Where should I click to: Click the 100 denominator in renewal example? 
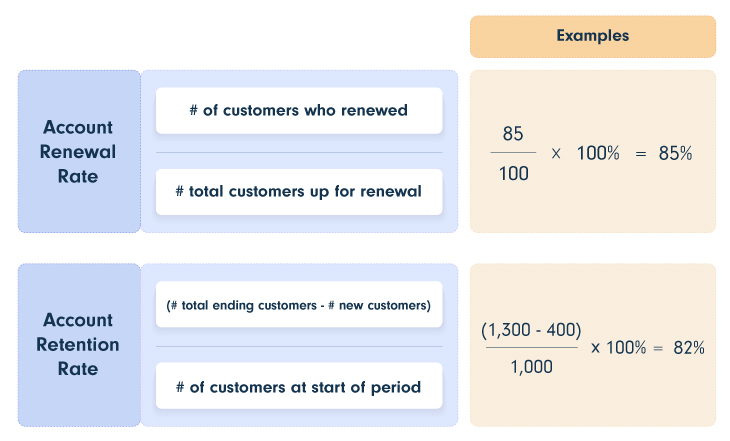click(514, 174)
